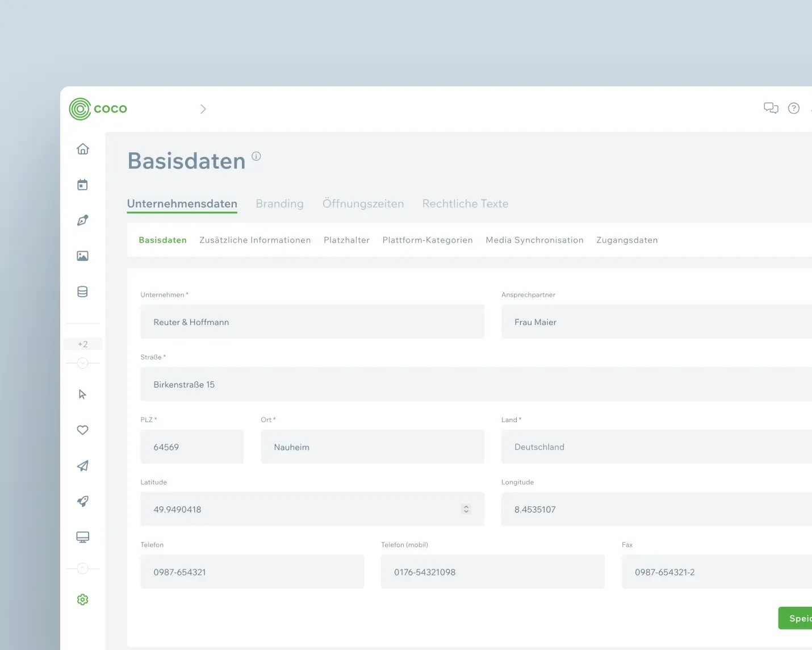The image size is (812, 650).
Task: Open the pen tool icon in sidebar
Action: [83, 220]
